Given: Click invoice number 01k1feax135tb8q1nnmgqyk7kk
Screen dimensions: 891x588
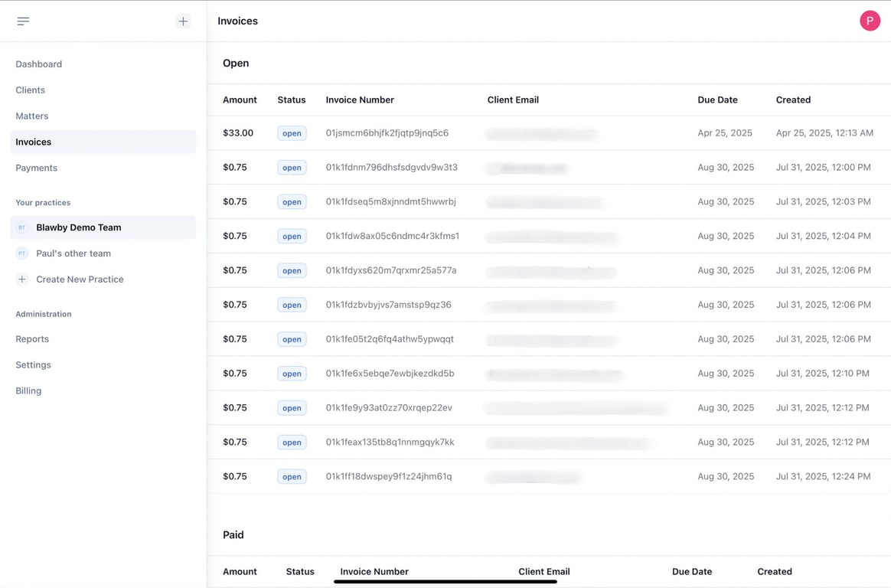Looking at the screenshot, I should click(x=390, y=442).
